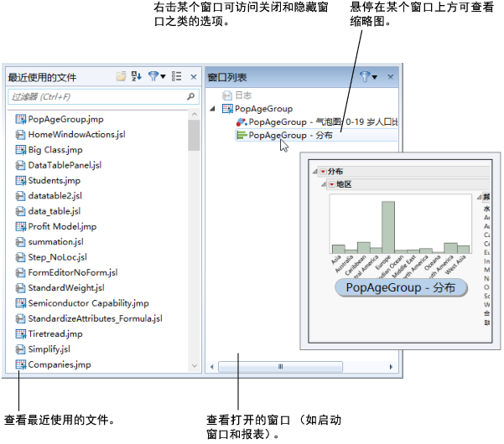504x444 pixels.
Task: Click script icon beside Simplify.jsl
Action: (21, 349)
